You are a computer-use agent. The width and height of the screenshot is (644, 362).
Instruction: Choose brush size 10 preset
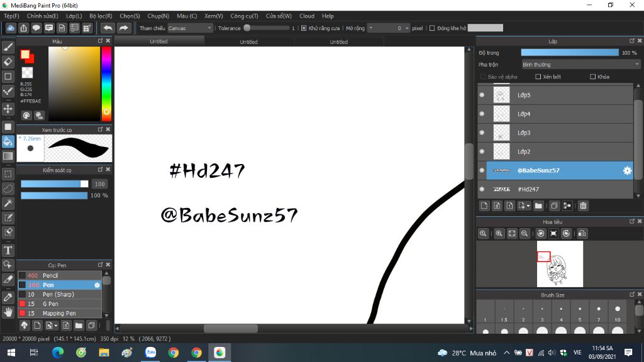click(618, 313)
